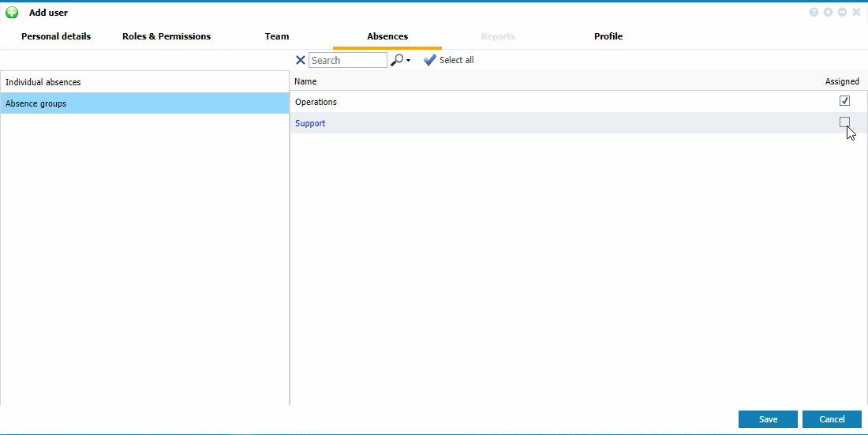Open the Roles & Permissions tab
The width and height of the screenshot is (868, 435).
166,36
